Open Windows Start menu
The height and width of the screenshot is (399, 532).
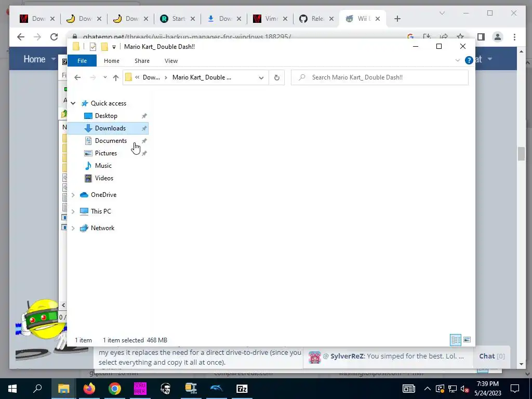(12, 389)
